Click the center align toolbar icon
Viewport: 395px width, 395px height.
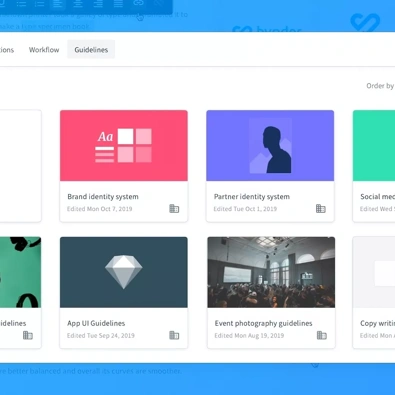coord(78,4)
